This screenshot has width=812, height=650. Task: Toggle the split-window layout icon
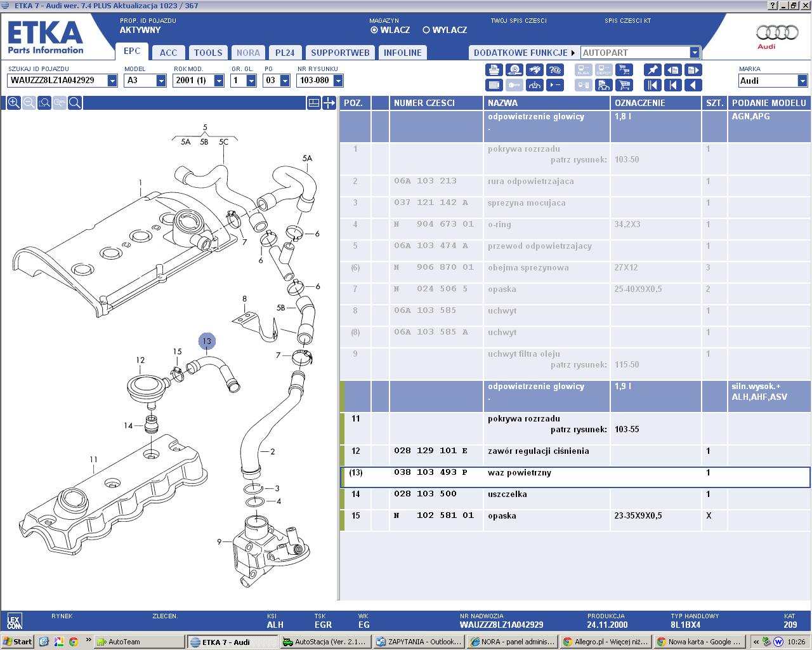(313, 103)
